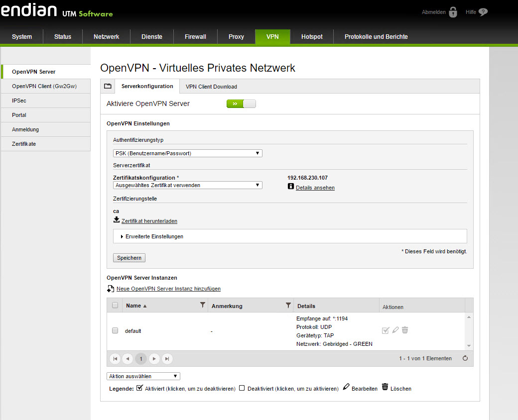
Task: Switch to VPN Client Download tab
Action: click(x=211, y=87)
